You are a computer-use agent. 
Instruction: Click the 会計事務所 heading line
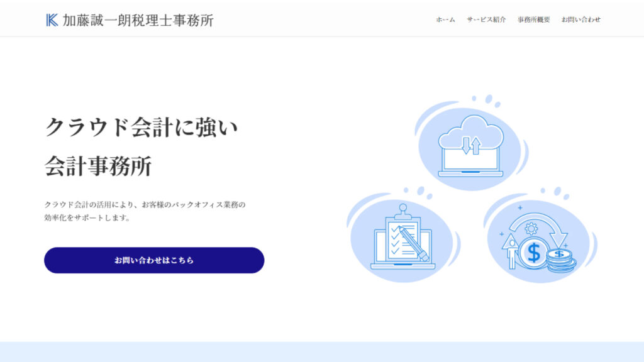click(98, 166)
